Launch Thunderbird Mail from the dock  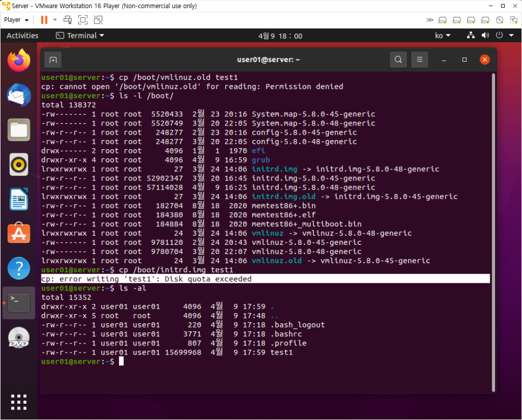pyautogui.click(x=19, y=95)
